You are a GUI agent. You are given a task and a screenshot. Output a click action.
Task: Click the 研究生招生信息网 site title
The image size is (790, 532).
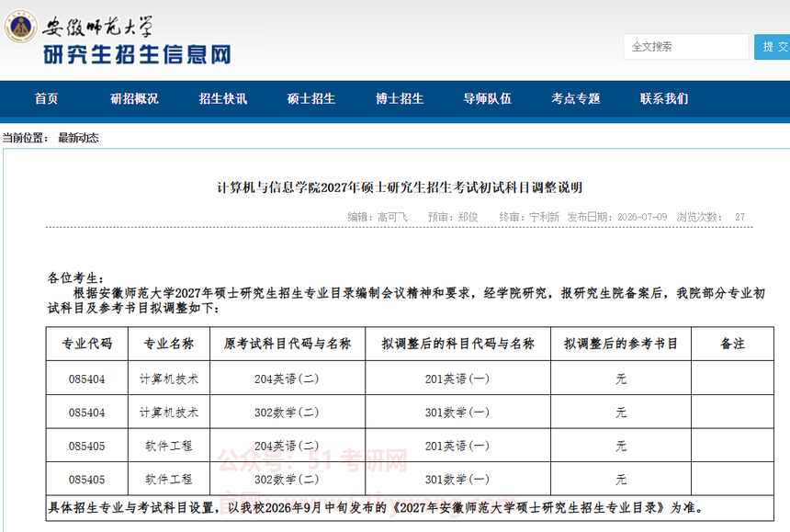pos(137,54)
